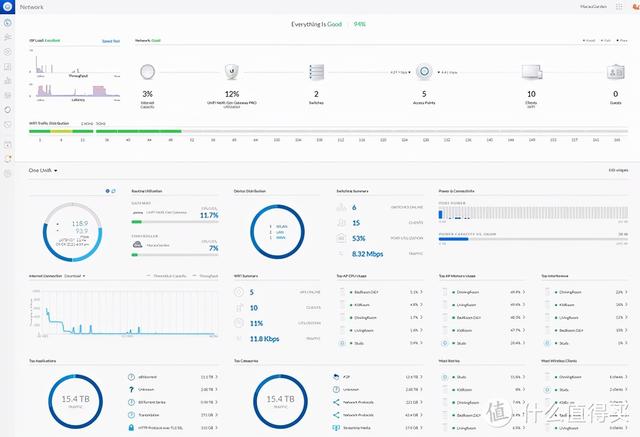
Task: Click the UniFi logo in the sidebar
Action: click(x=8, y=7)
